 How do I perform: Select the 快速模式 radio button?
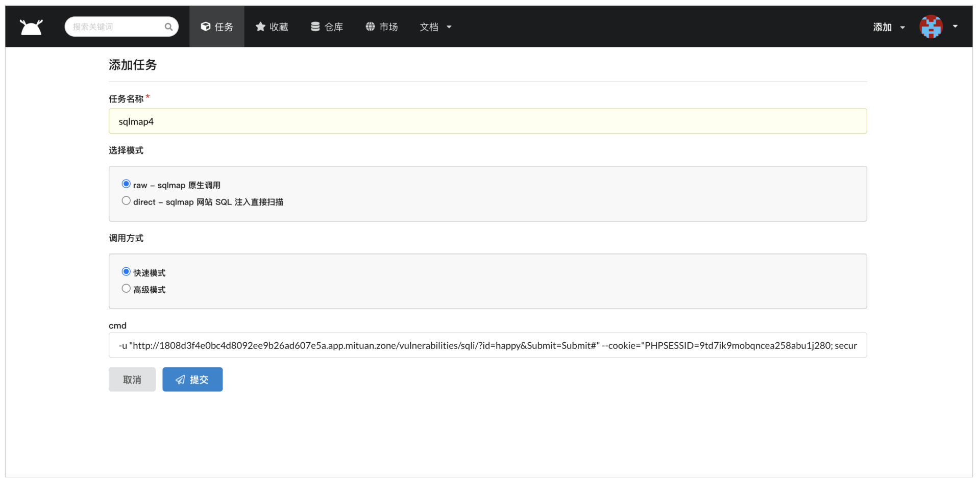(126, 272)
